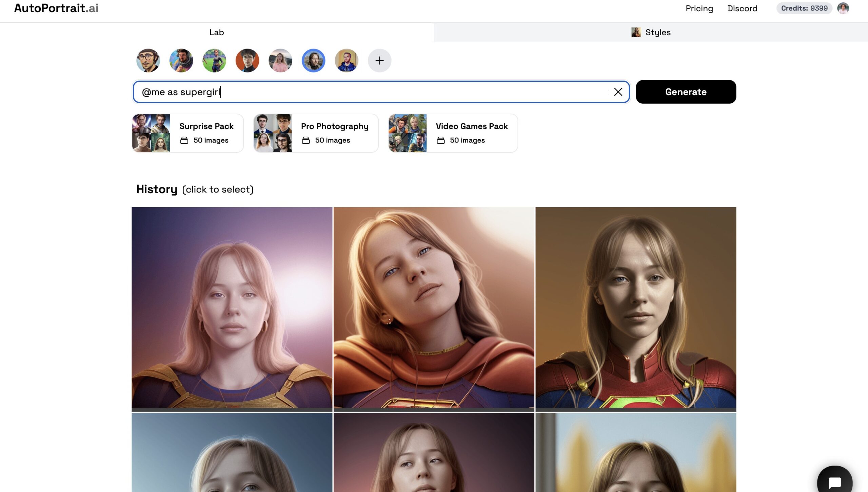Switch to the Styles tab
The height and width of the screenshot is (492, 868).
coord(650,32)
